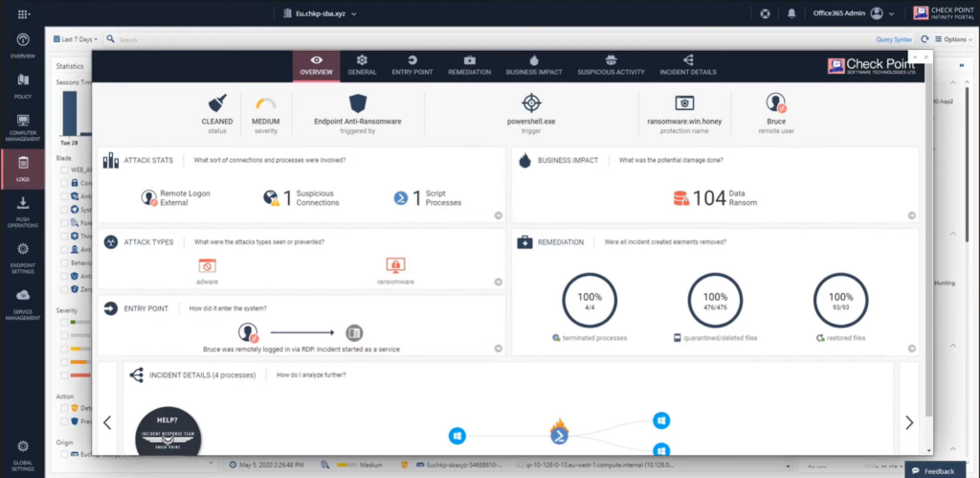
Task: Click the Cleaned status broom icon
Action: pos(217,103)
